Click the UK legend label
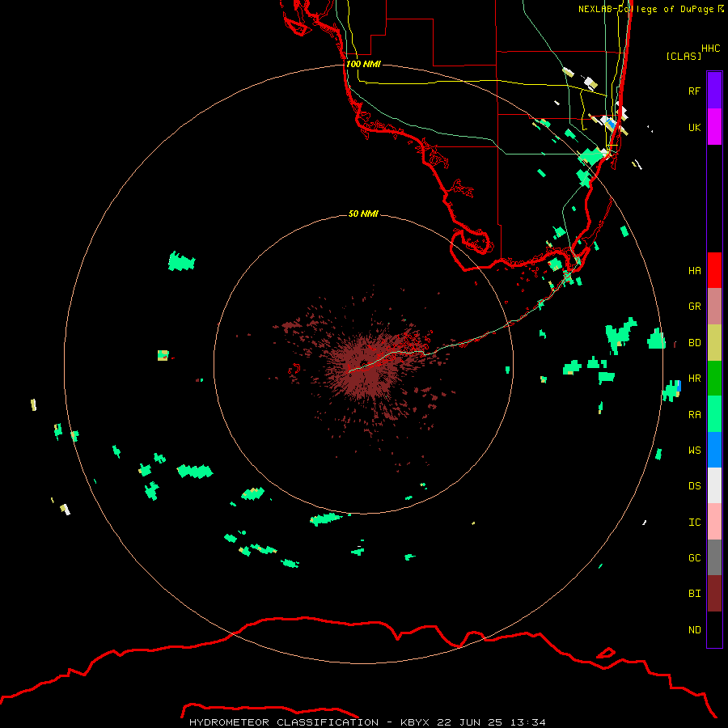The height and width of the screenshot is (728, 728). [695, 127]
